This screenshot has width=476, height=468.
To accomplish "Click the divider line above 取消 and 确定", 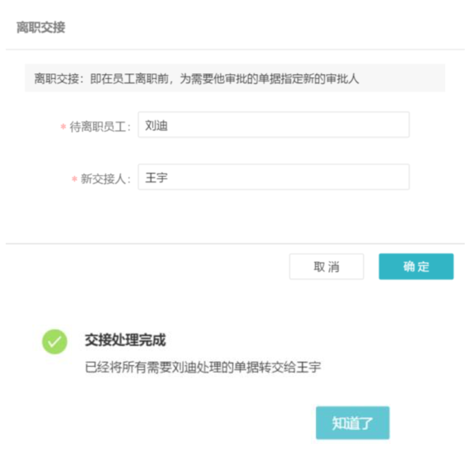I will coord(234,243).
